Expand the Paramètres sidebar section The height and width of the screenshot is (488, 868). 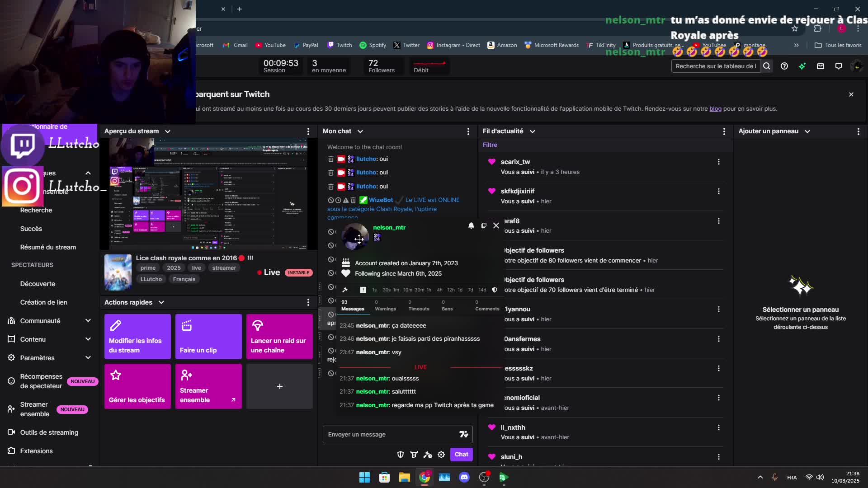88,358
